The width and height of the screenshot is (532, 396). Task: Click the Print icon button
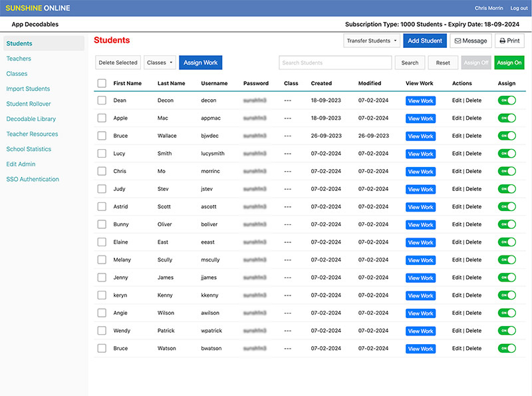[x=509, y=41]
